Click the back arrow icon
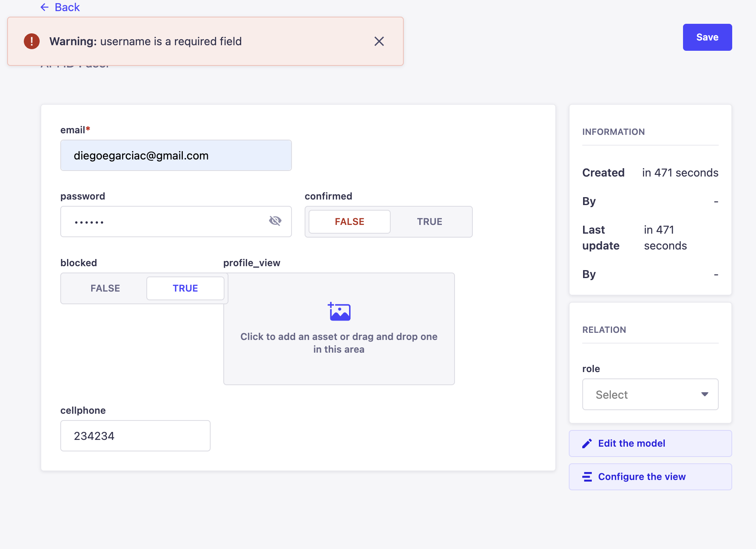The height and width of the screenshot is (549, 756). coord(44,7)
